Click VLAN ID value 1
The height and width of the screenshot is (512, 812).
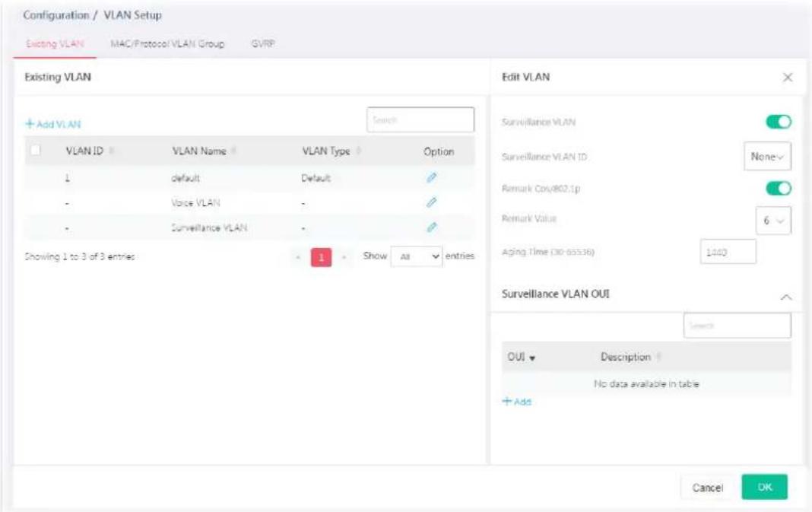tap(68, 178)
